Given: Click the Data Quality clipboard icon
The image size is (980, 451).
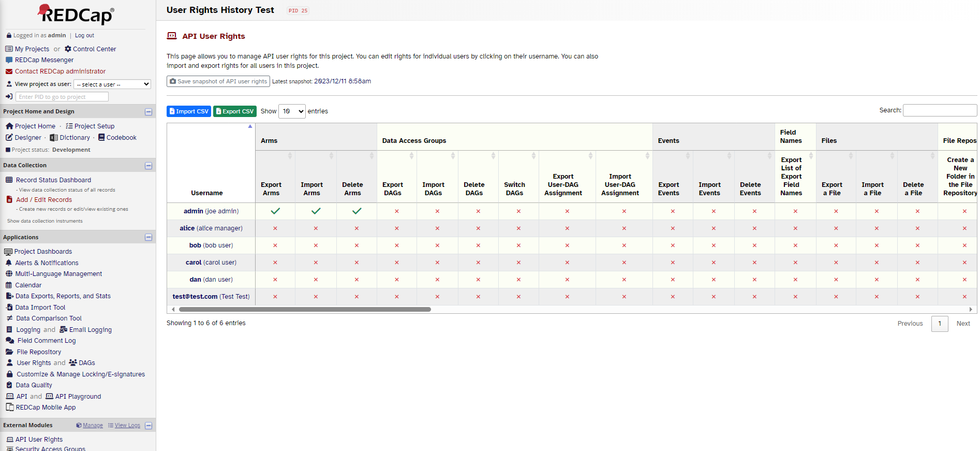Looking at the screenshot, I should click(9, 385).
